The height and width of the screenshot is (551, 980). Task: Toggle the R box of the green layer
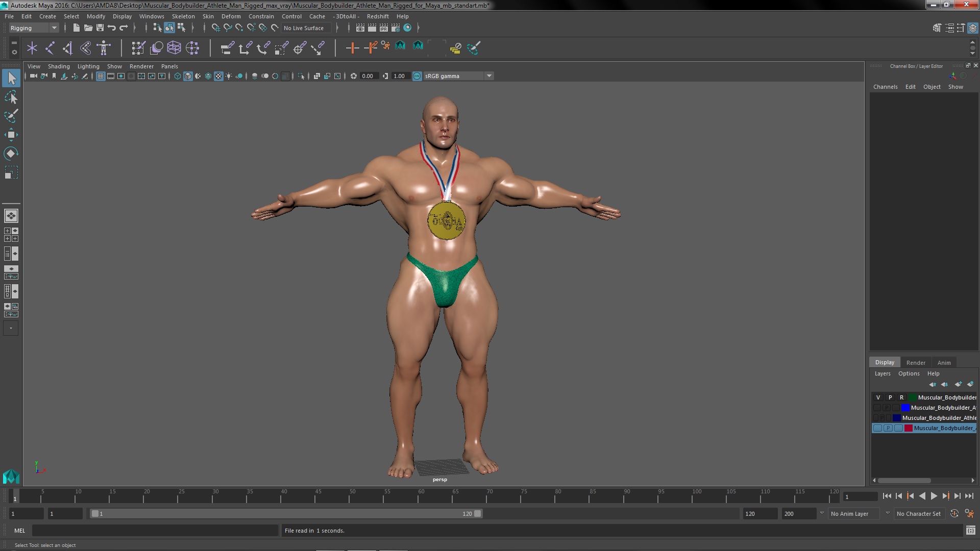click(901, 397)
